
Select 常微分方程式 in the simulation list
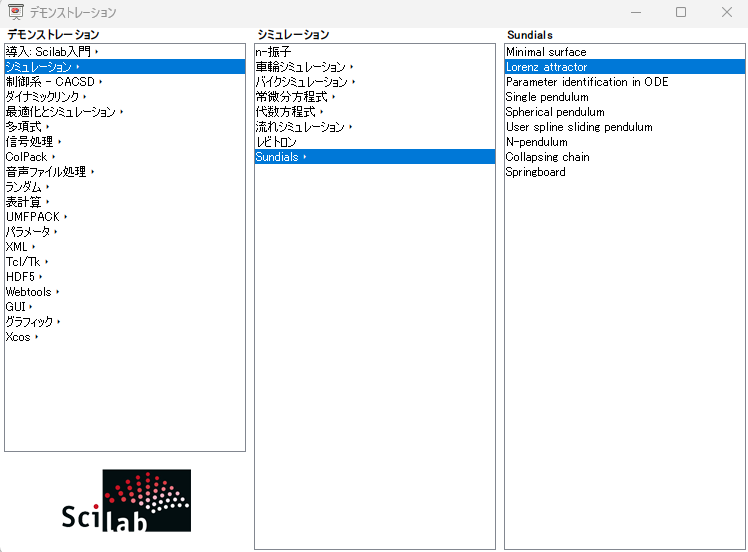(x=375, y=97)
